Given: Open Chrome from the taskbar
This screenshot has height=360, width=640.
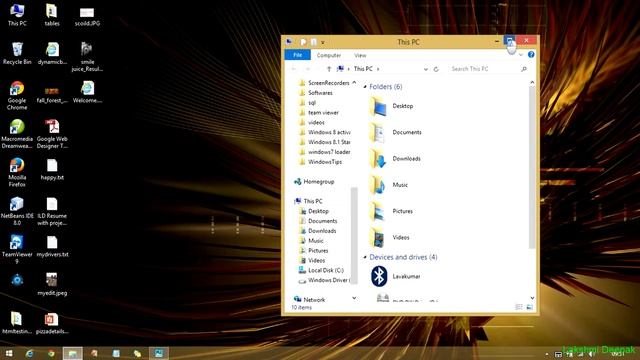Looking at the screenshot, I should pos(51,353).
